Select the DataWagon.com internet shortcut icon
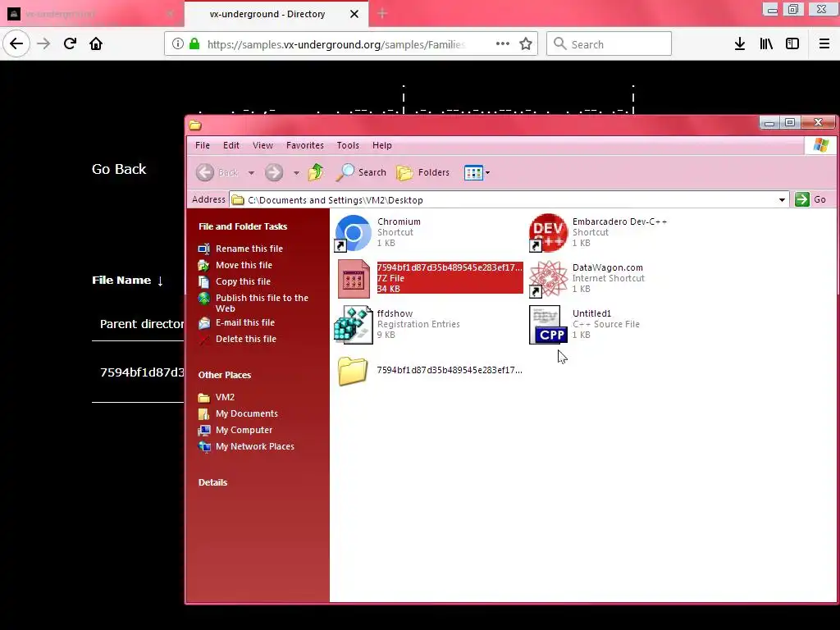The image size is (840, 630). pos(548,279)
